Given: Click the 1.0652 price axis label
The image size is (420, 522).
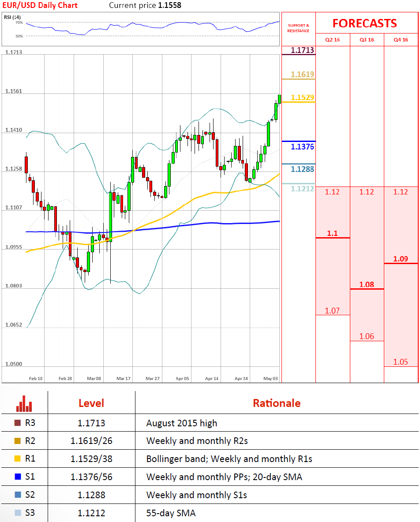Looking at the screenshot, I should pyautogui.click(x=14, y=324).
